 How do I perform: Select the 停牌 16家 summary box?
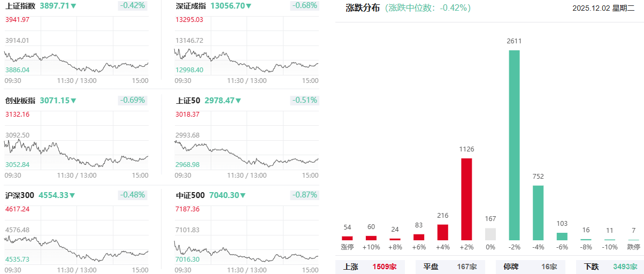coord(530,267)
